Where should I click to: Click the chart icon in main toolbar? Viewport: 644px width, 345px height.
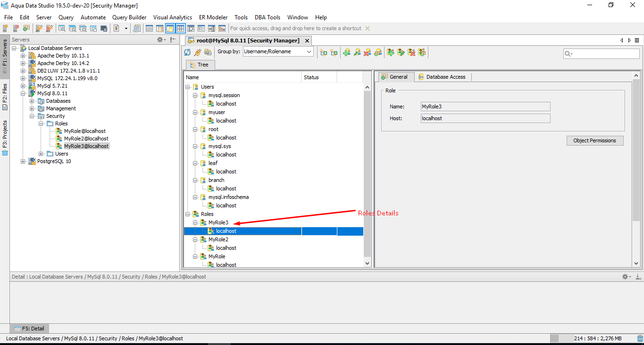tap(222, 28)
